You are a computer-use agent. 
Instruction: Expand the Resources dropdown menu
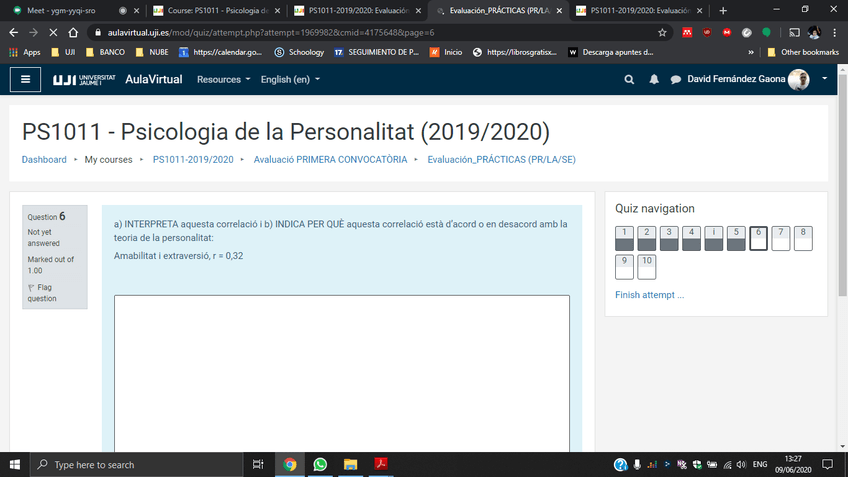pos(223,79)
